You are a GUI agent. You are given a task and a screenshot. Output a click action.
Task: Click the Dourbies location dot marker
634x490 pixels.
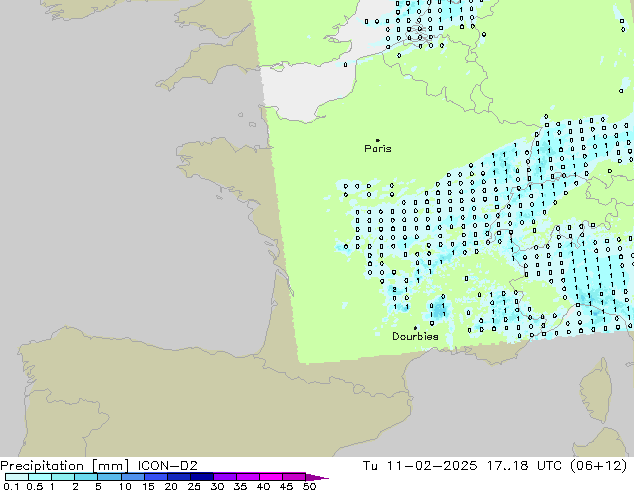tap(415, 328)
